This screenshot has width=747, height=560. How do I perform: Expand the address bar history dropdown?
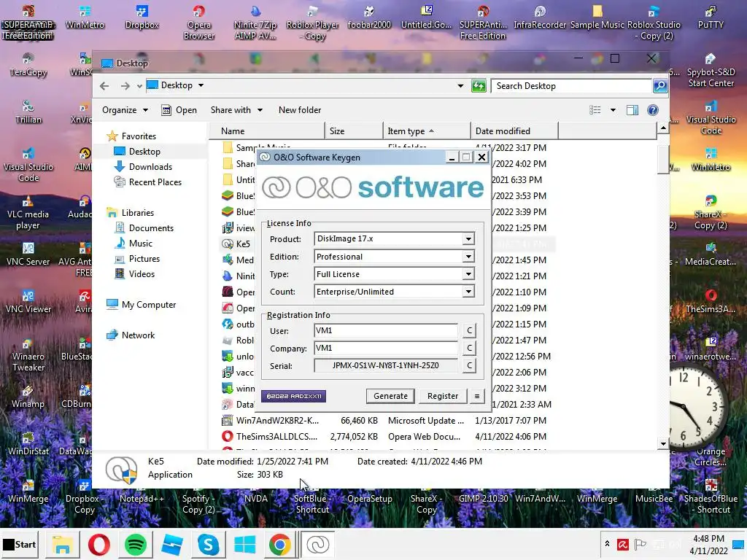pyautogui.click(x=460, y=86)
